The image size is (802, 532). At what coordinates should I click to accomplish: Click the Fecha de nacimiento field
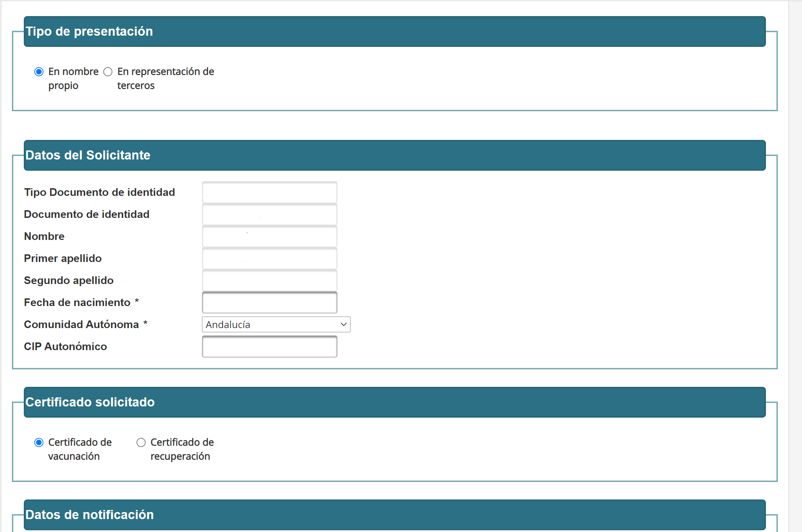(x=270, y=302)
